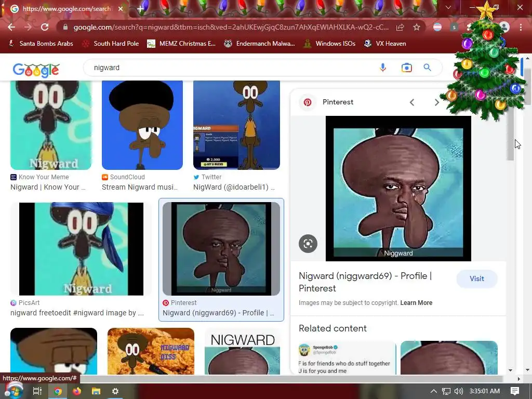532x399 pixels.
Task: Reload the current page
Action: pyautogui.click(x=45, y=27)
